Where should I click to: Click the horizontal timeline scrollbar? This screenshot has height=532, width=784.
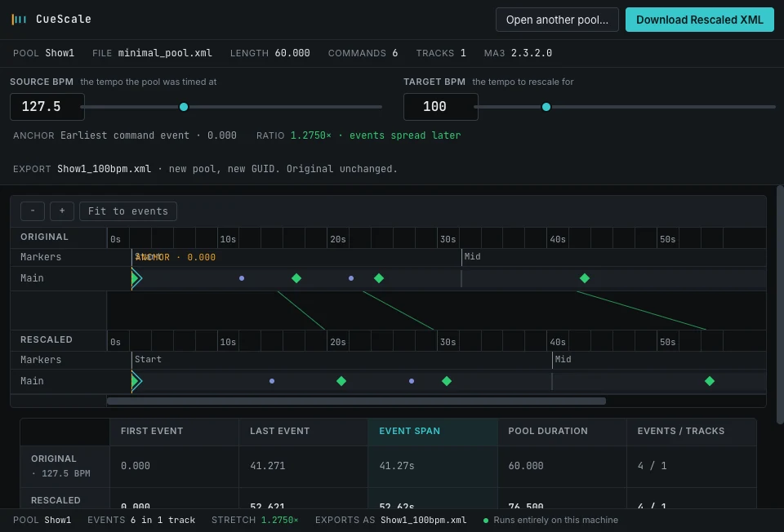pyautogui.click(x=356, y=401)
